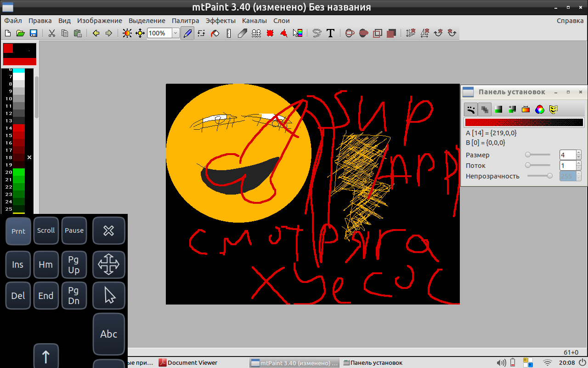Click the Outline selection icon
Screen dimensions: 588x368
[x=378, y=33]
